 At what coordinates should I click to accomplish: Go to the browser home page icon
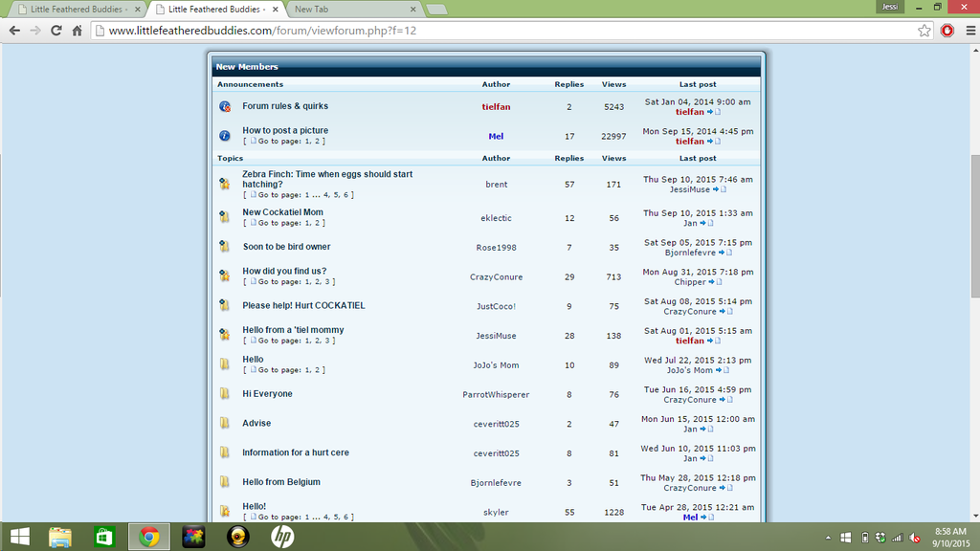pyautogui.click(x=78, y=31)
